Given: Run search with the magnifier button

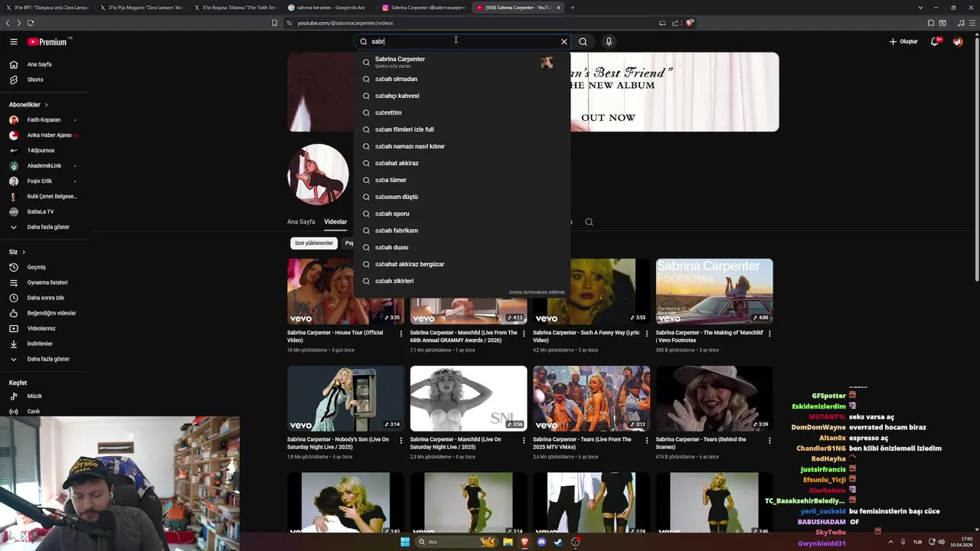Looking at the screenshot, I should click(x=583, y=41).
